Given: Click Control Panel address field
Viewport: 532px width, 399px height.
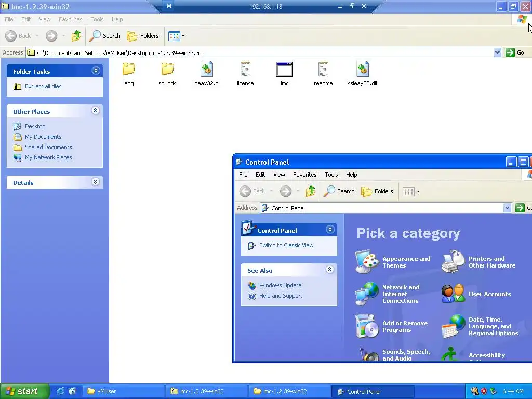Looking at the screenshot, I should tap(381, 208).
